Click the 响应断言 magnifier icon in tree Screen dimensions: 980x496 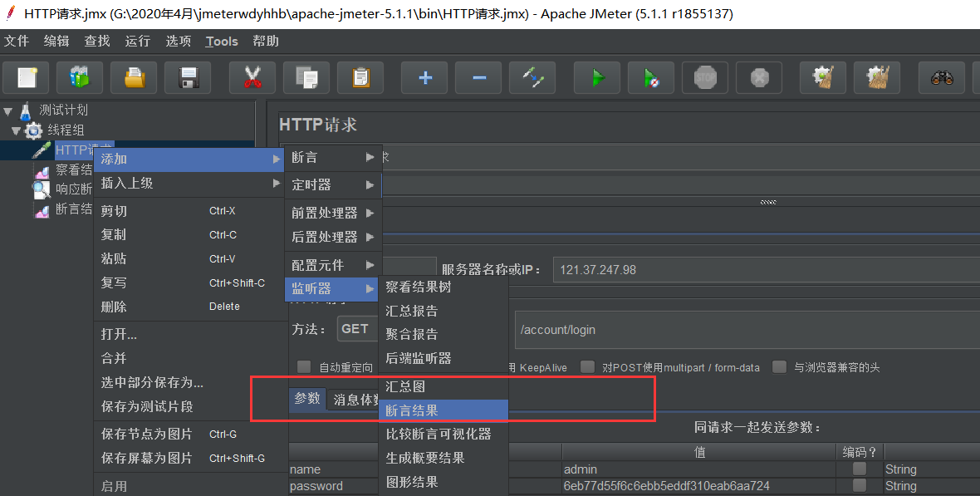pos(42,189)
